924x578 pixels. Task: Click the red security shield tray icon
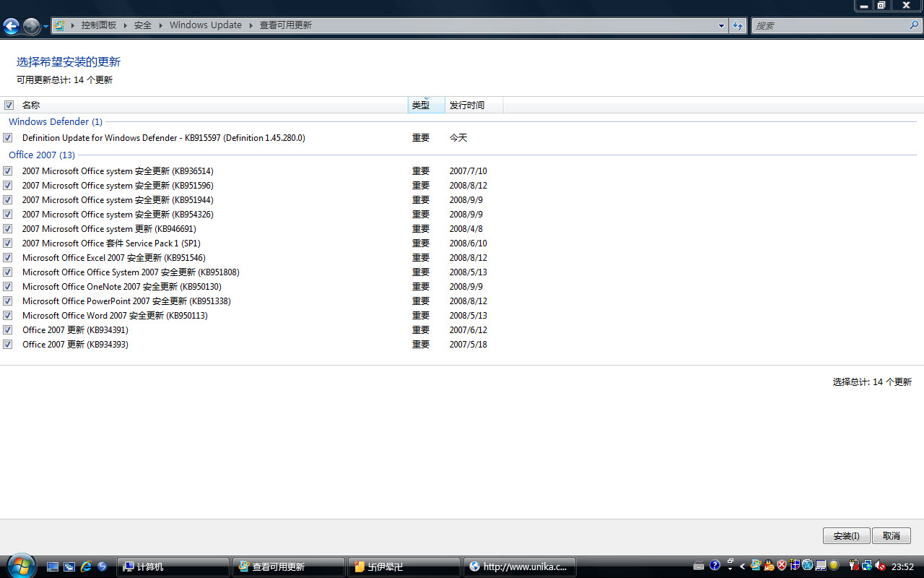(782, 566)
